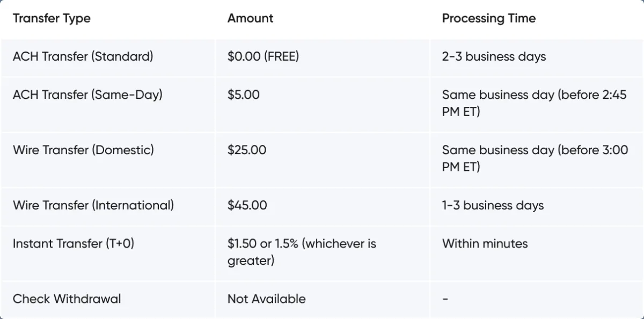Select the 2-3 business days cell
This screenshot has height=319, width=644.
coord(494,56)
